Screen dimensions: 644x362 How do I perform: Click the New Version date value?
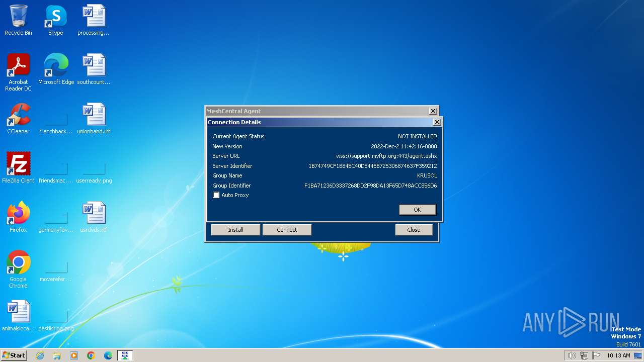pos(404,146)
